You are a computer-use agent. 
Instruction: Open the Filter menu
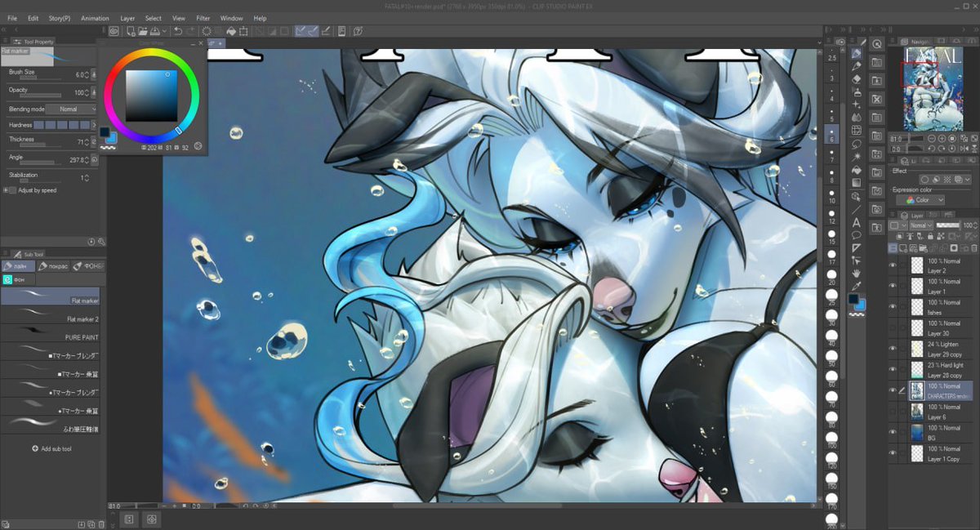coord(203,18)
